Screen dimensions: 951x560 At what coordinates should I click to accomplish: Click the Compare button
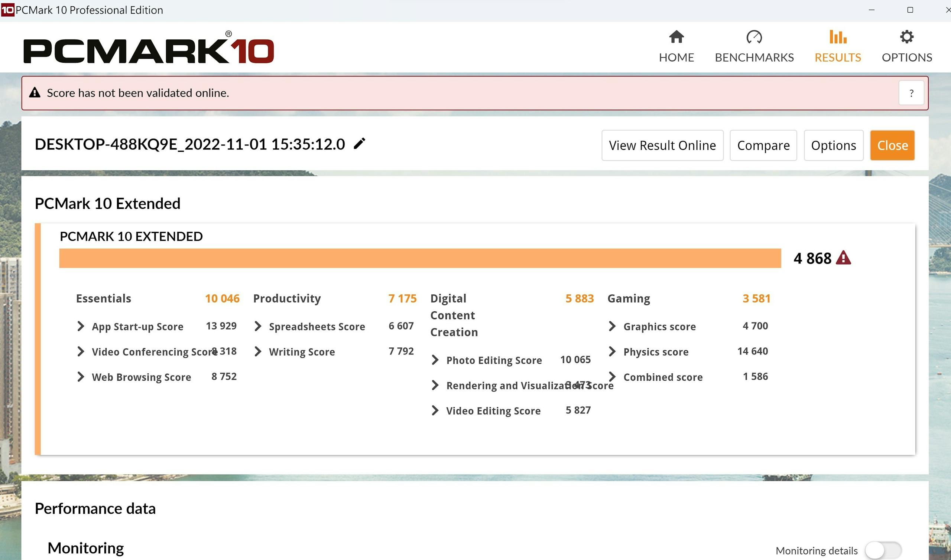(763, 145)
